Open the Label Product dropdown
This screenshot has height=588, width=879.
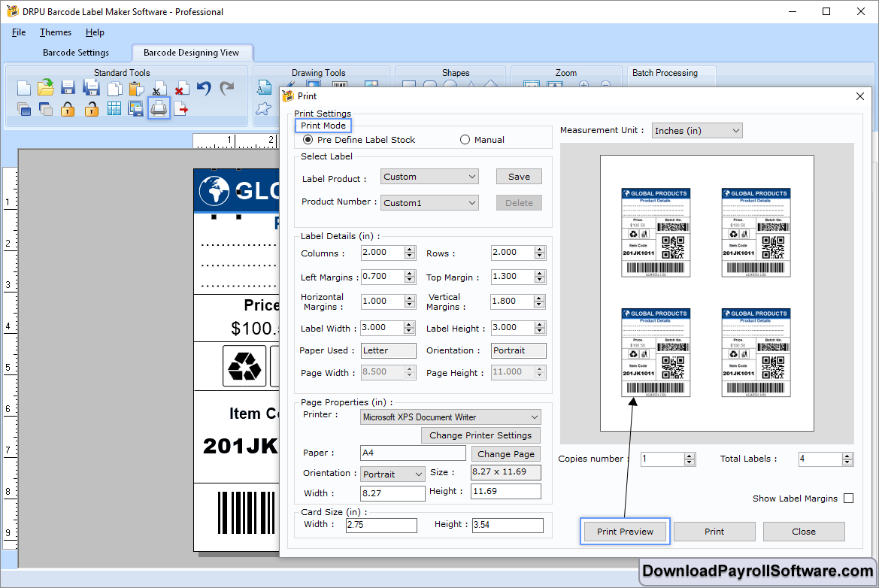pyautogui.click(x=429, y=177)
